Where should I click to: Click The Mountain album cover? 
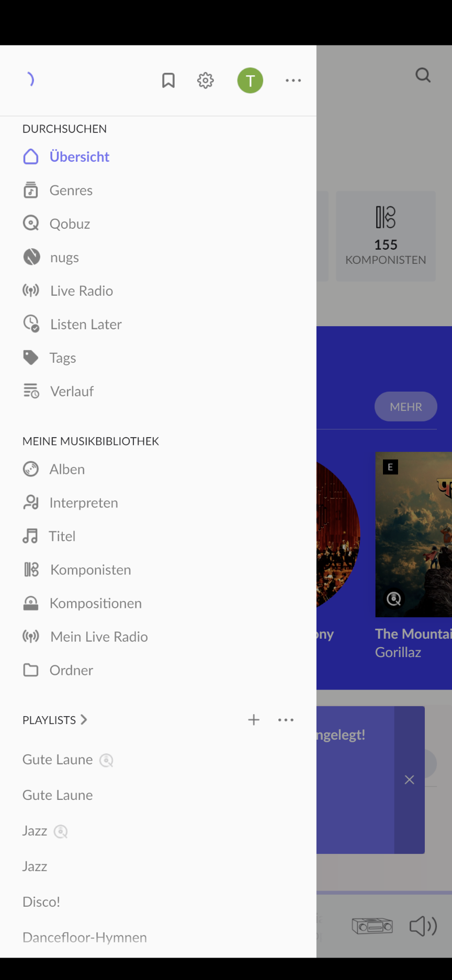413,534
